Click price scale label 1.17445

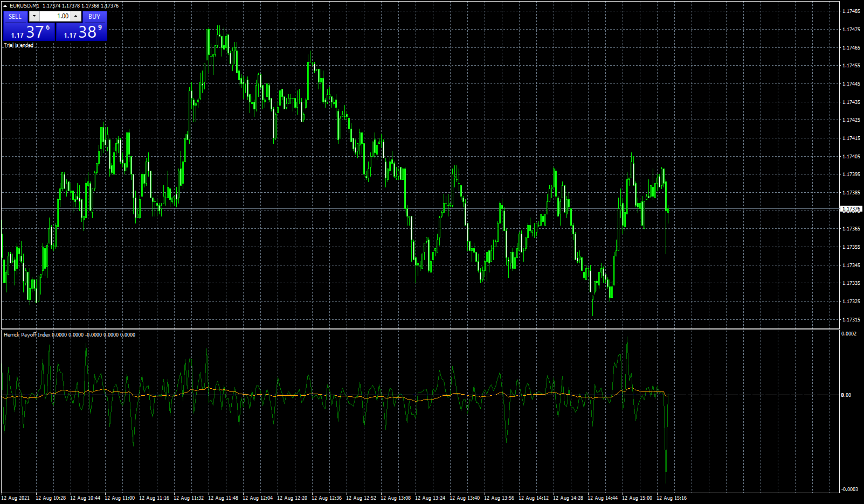[851, 83]
